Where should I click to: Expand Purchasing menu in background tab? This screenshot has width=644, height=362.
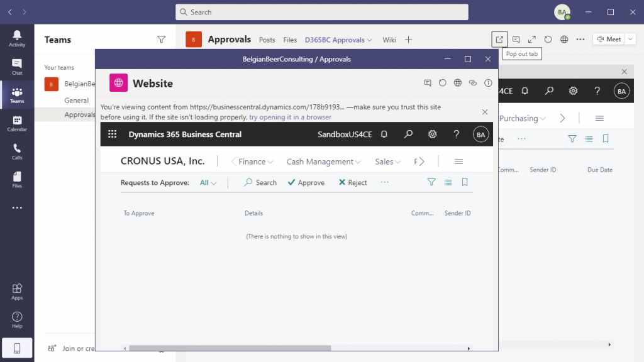(523, 118)
